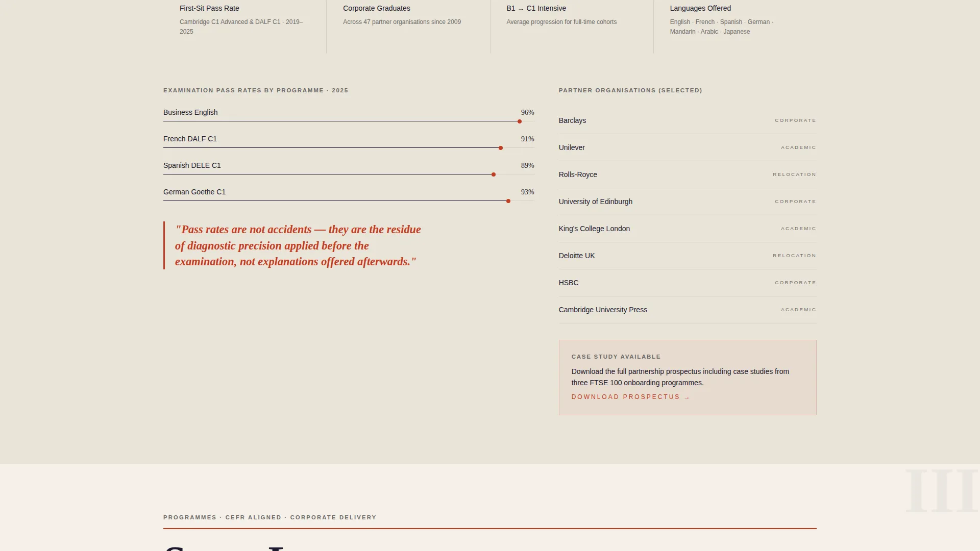Click the Programmes · CEFR Aligned label
Image resolution: width=980 pixels, height=551 pixels.
(x=269, y=517)
